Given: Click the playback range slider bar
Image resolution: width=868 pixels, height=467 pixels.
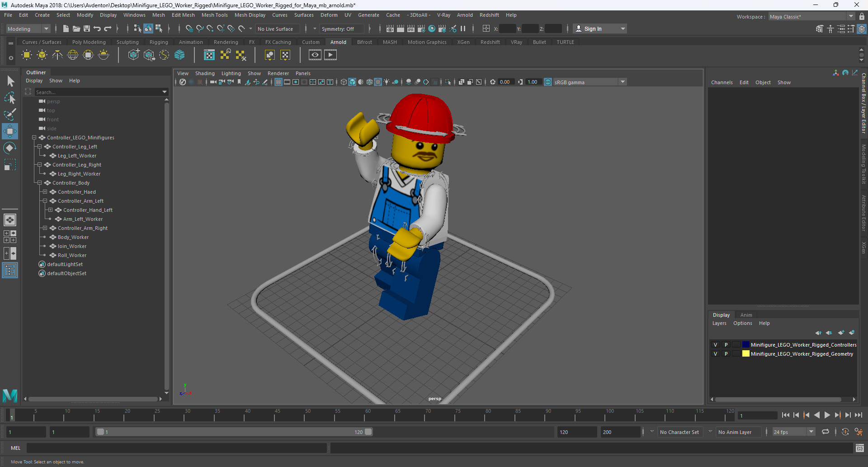Looking at the screenshot, I should point(234,432).
